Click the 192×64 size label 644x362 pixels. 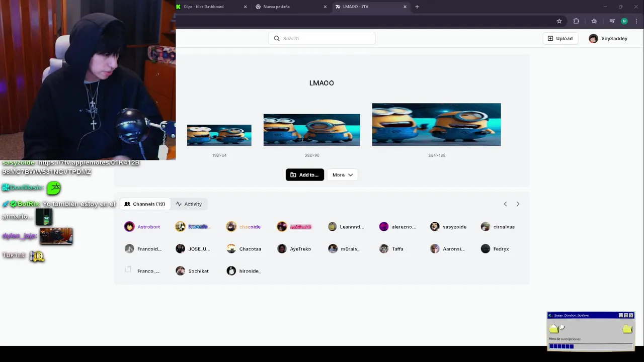click(219, 155)
